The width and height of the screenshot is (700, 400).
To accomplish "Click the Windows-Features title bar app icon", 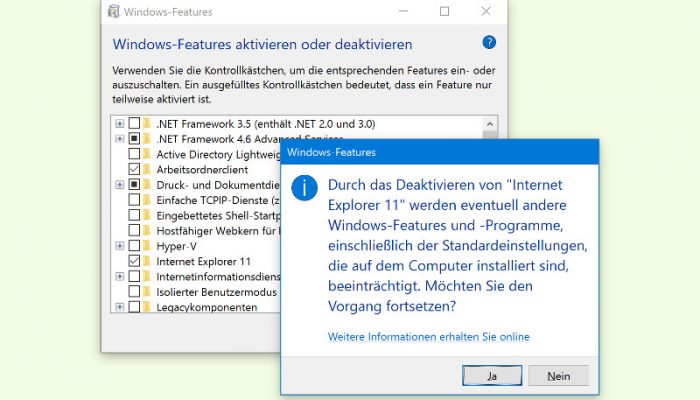I will (x=114, y=12).
